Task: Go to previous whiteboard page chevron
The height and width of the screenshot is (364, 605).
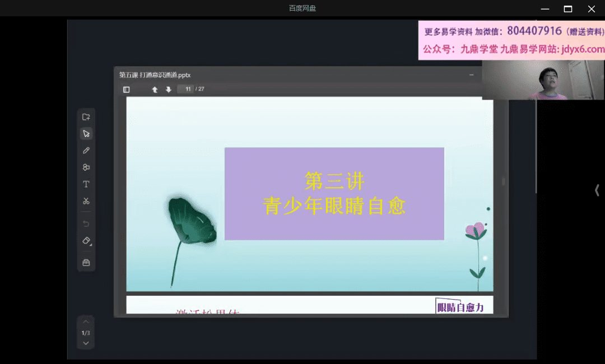Action: 86,322
